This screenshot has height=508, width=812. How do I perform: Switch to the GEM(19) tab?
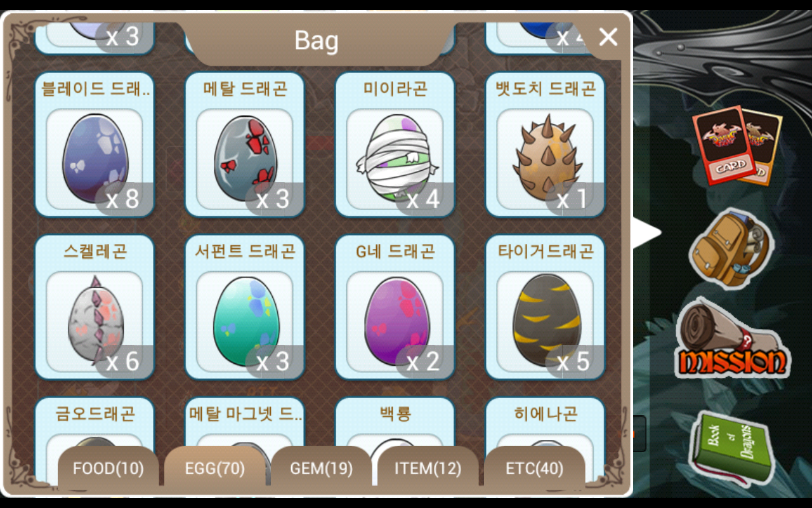[321, 469]
